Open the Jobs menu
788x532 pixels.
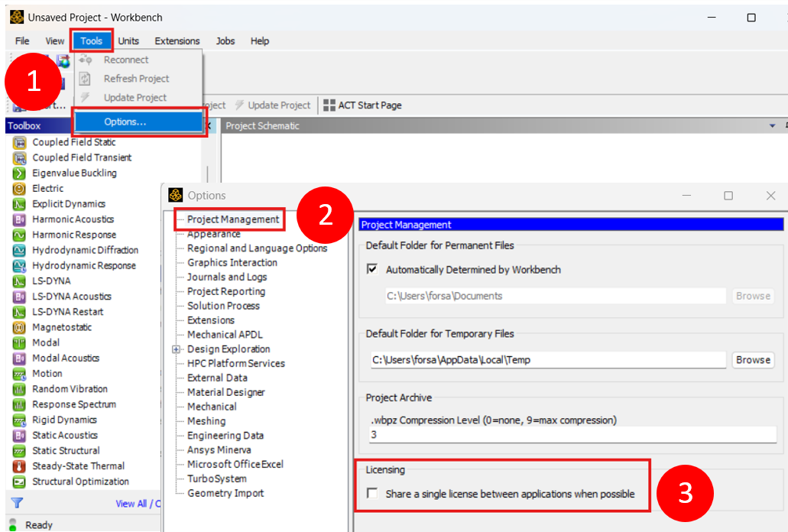tap(225, 41)
